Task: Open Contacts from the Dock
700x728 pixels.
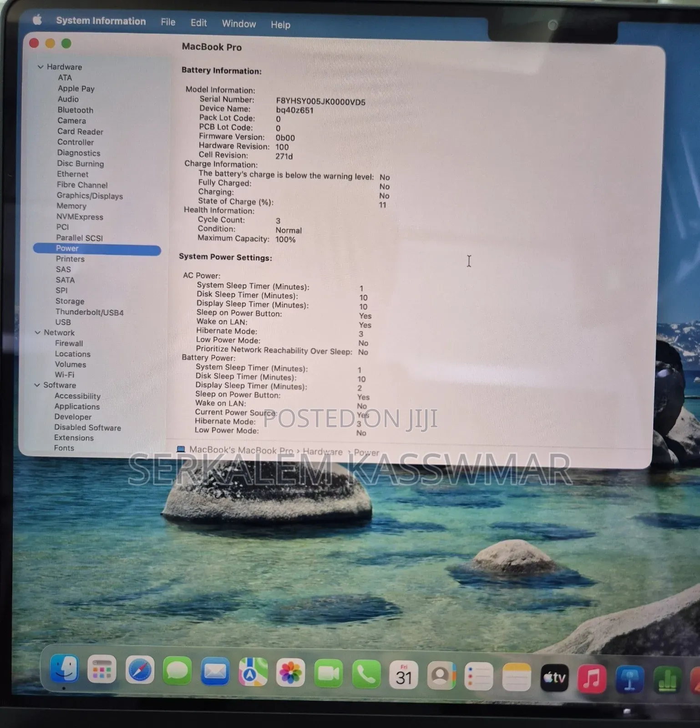Action: pos(441,675)
